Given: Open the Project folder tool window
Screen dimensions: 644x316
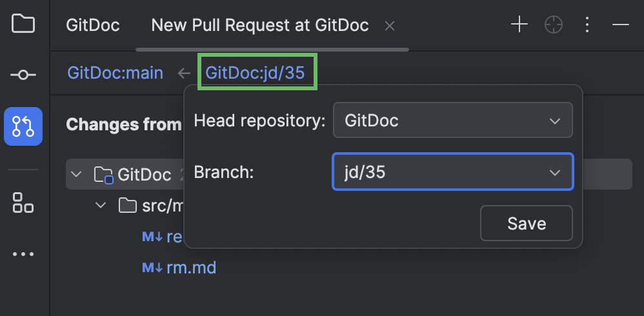Looking at the screenshot, I should [x=23, y=23].
